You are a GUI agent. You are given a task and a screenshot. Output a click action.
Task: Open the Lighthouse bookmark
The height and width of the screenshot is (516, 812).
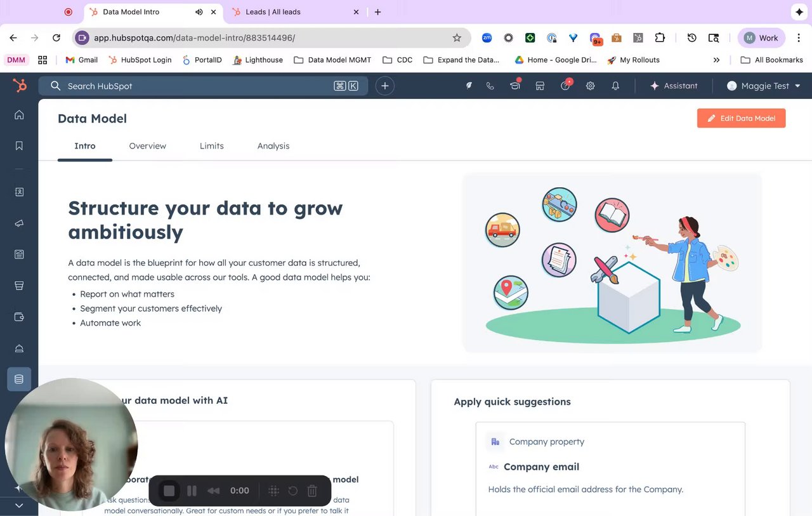pyautogui.click(x=258, y=60)
